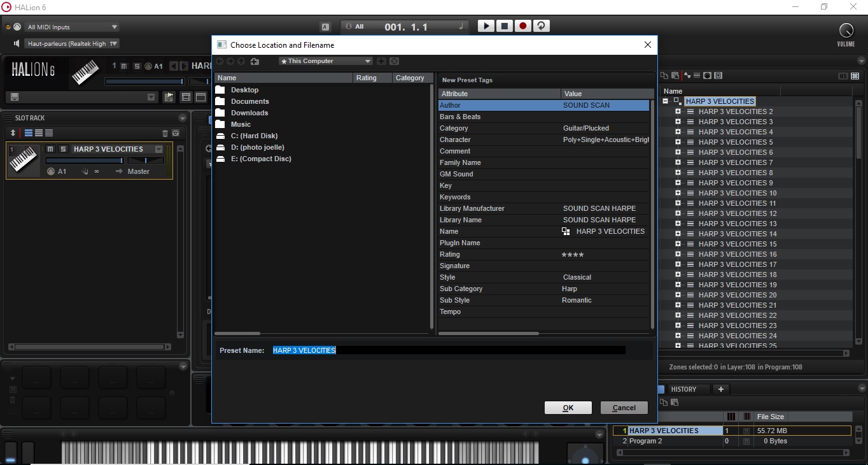Click the create new folder icon
This screenshot has height=465, width=868.
(255, 61)
